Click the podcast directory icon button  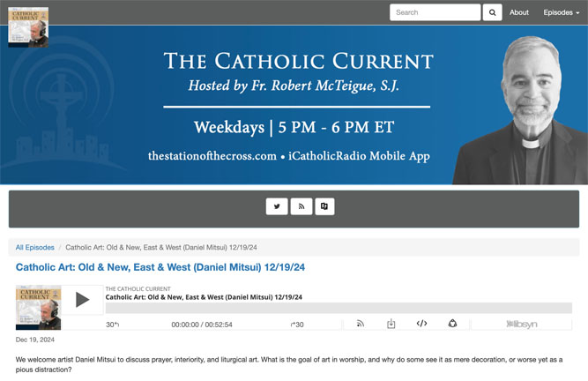click(x=324, y=206)
